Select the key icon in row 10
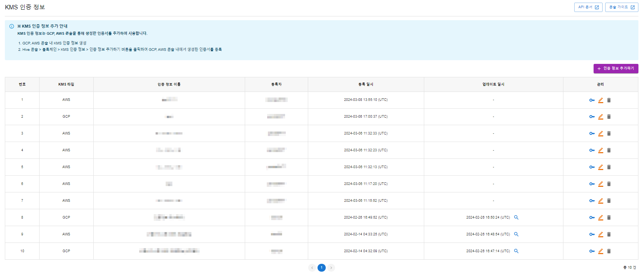This screenshot has width=644, height=278. tap(592, 251)
